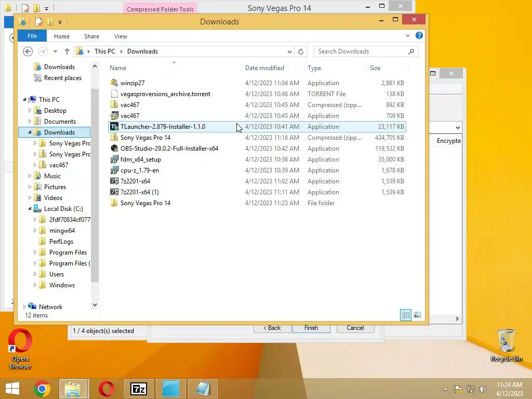Click the Finish button in the wizard
The image size is (532, 399).
[x=311, y=328]
